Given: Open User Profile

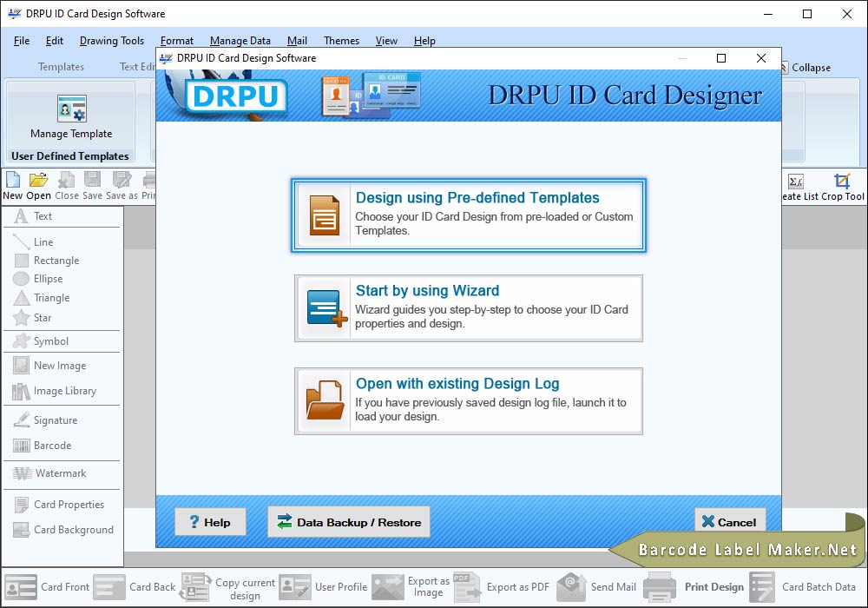Looking at the screenshot, I should pos(323,587).
